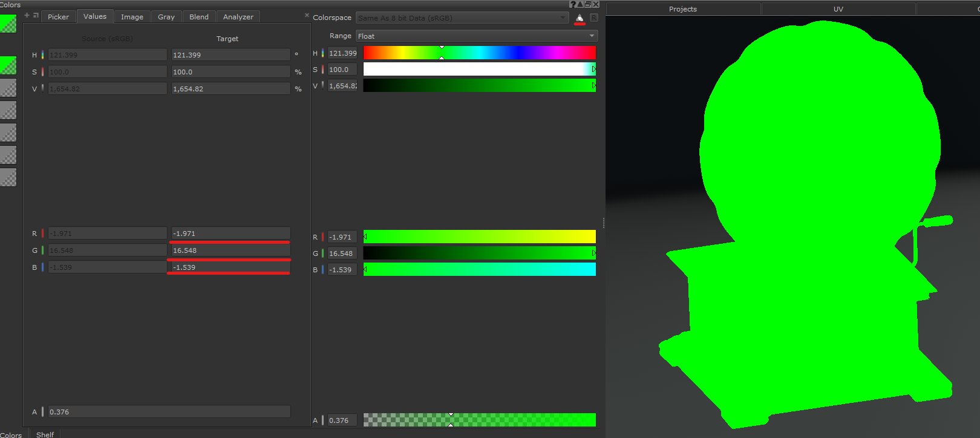Screen dimensions: 980x438
Task: Click on the Hue rainbow slider bar
Action: click(x=479, y=53)
